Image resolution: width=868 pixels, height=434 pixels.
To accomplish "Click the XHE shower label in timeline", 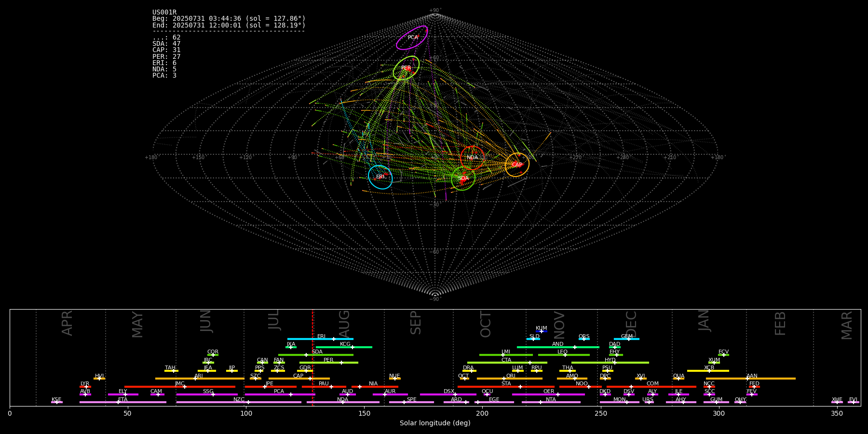I will 837,400.
